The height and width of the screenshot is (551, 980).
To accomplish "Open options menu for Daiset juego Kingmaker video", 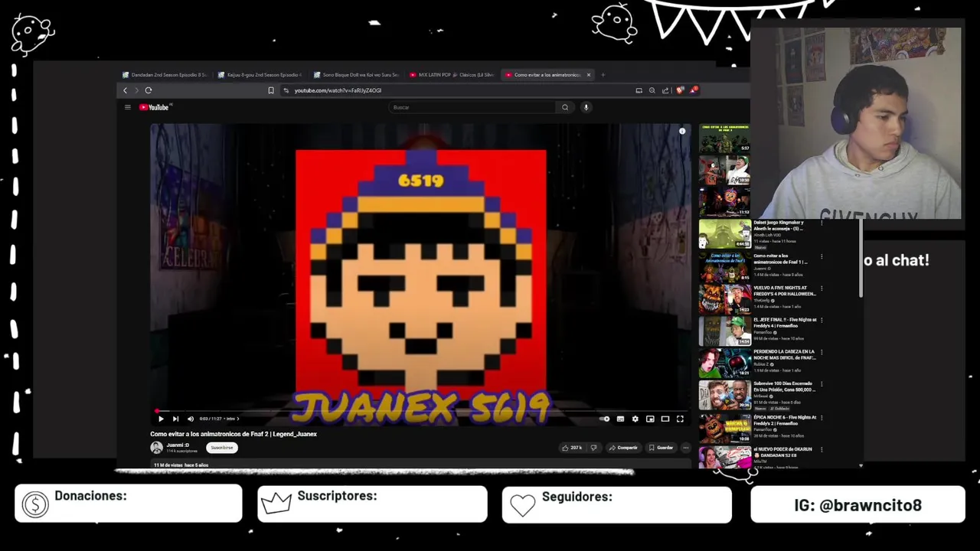I will 822,223.
